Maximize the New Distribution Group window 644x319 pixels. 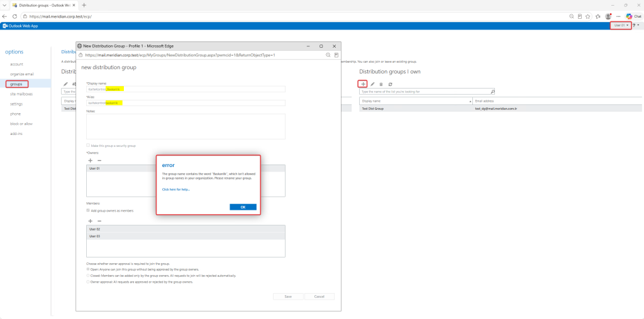pos(321,46)
